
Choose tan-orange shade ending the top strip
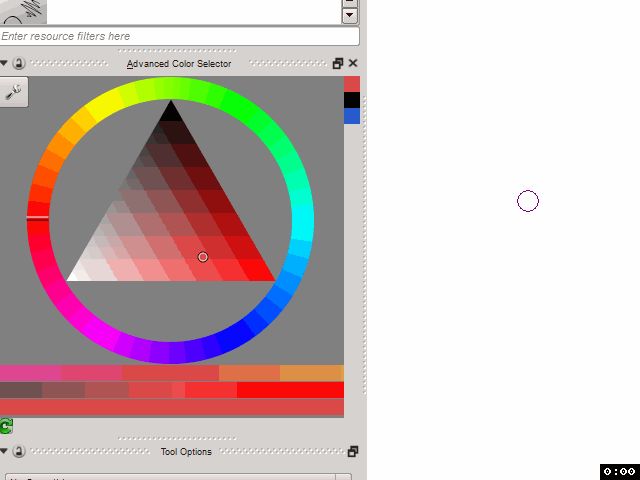[x=312, y=373]
